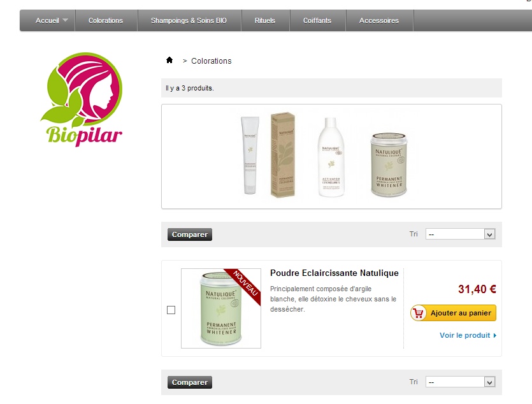Viewport: 532px width, 404px height.
Task: Click the Permanent Whitener tin in the banner
Action: tap(389, 165)
